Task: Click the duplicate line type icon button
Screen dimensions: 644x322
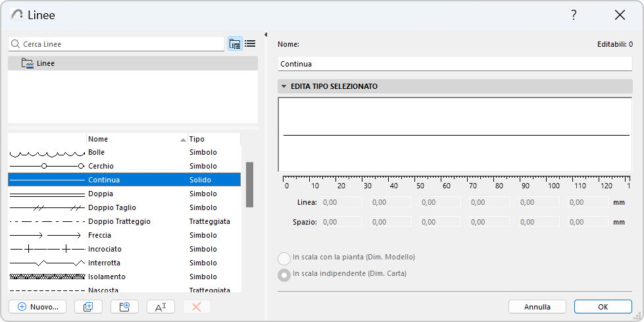Action: point(88,307)
